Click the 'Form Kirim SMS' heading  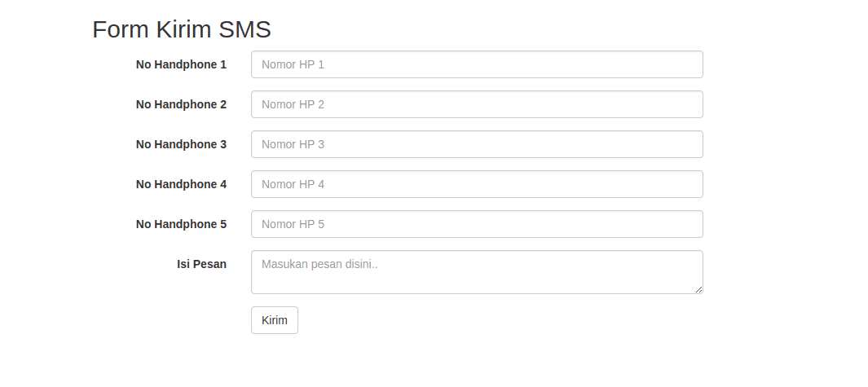(182, 29)
